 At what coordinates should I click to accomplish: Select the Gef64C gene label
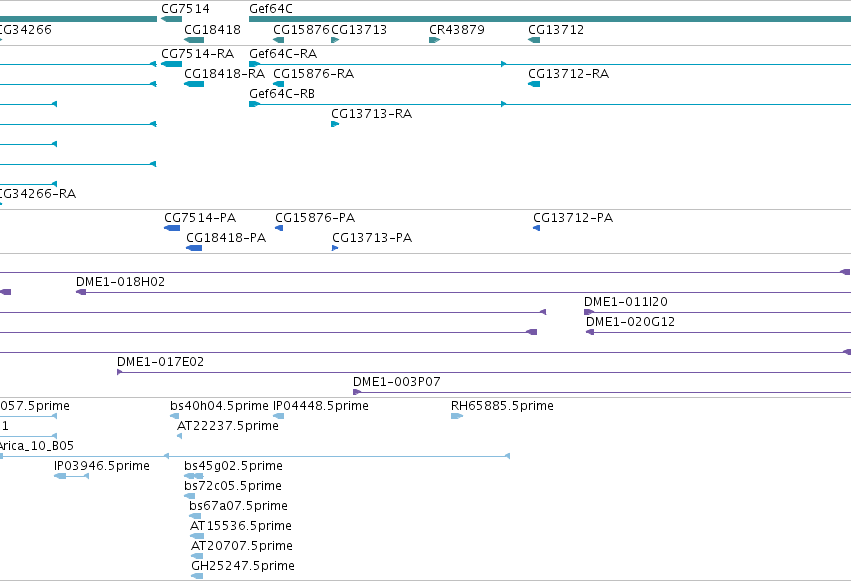coord(270,9)
